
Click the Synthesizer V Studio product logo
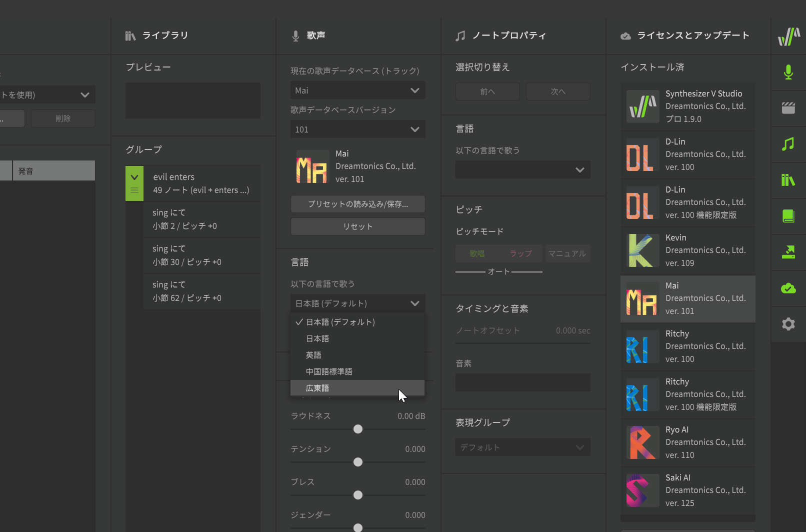pos(642,106)
